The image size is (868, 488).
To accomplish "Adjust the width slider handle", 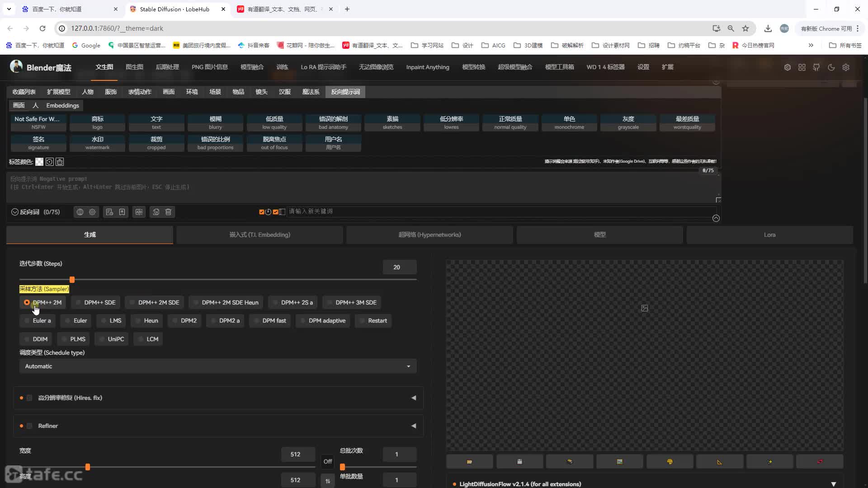I will click(88, 467).
